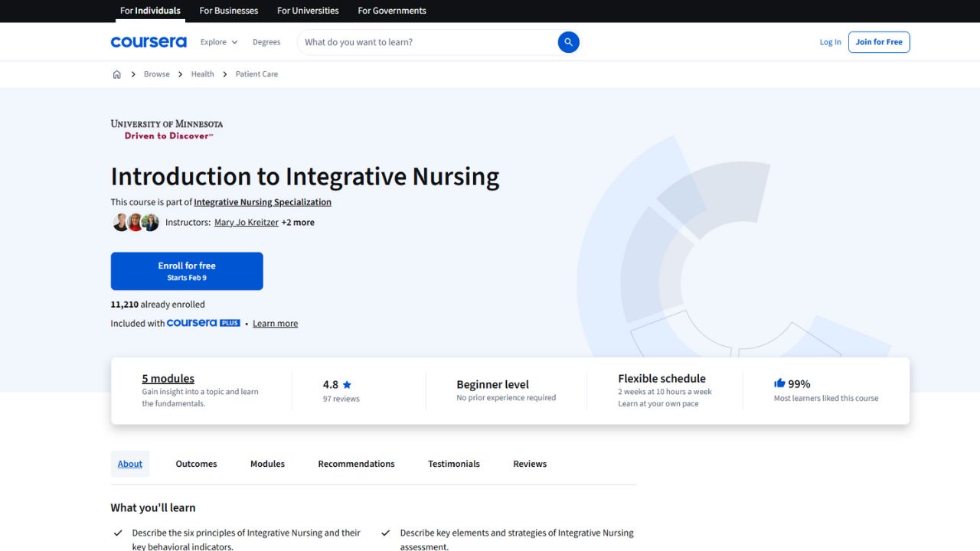Switch to the Modules tab
This screenshot has height=551, width=980.
[266, 464]
